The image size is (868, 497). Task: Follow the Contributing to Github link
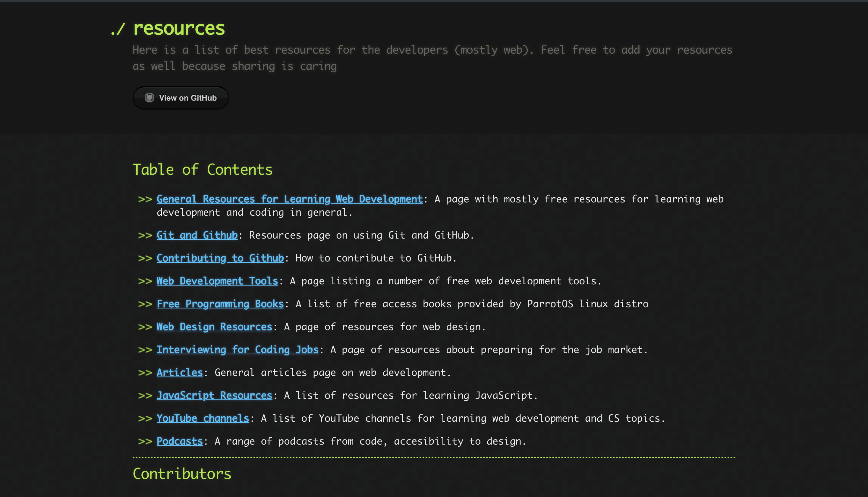(x=220, y=258)
